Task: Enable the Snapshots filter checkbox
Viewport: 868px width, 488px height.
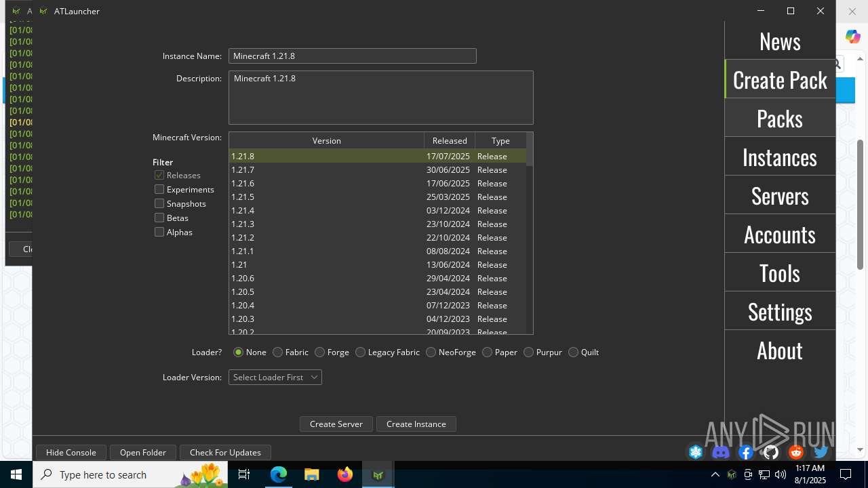Action: point(159,203)
